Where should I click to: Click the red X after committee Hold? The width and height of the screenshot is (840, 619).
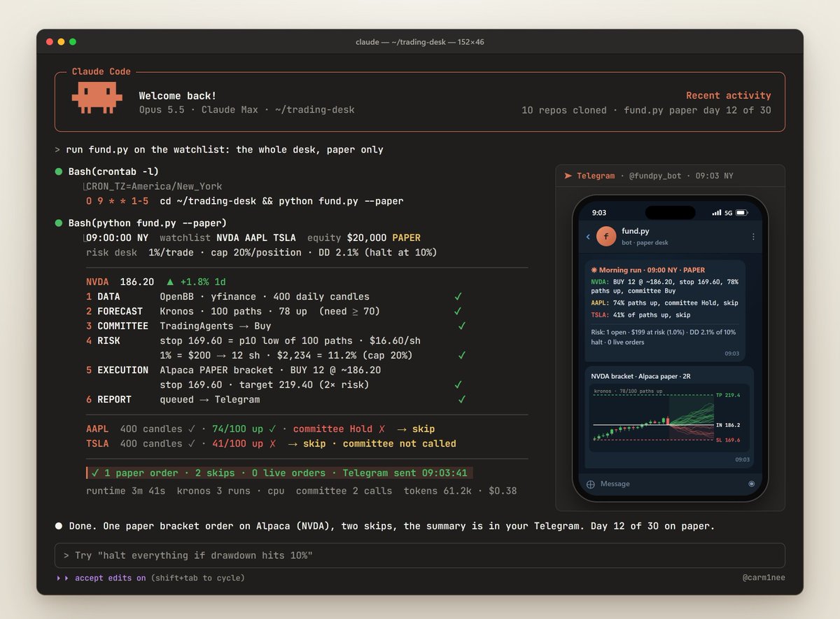(381, 429)
